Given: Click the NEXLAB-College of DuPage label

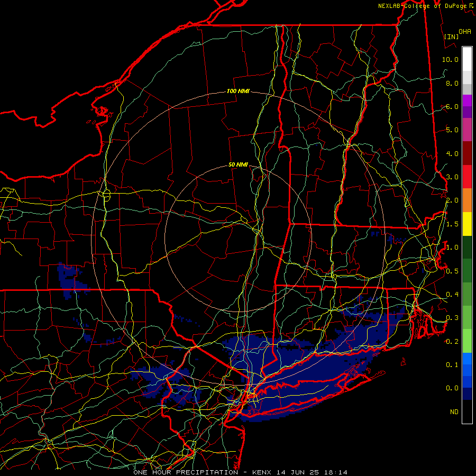Looking at the screenshot, I should coord(422,6).
